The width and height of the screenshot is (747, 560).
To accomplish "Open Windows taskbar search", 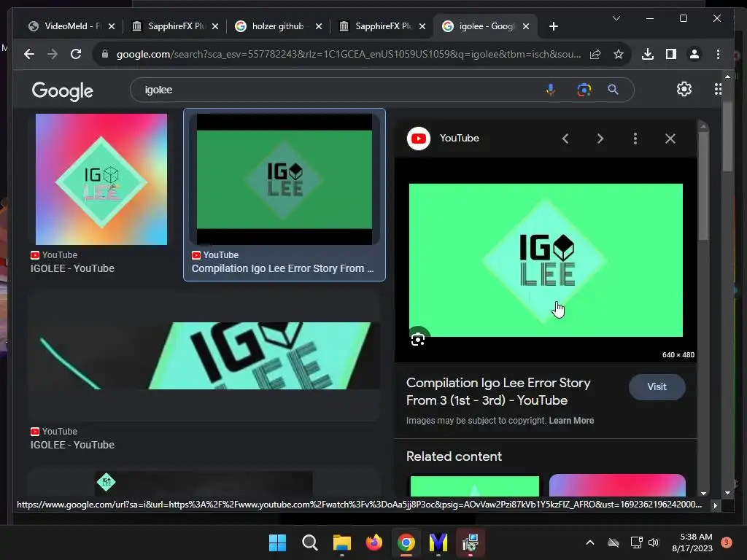I will 309,542.
